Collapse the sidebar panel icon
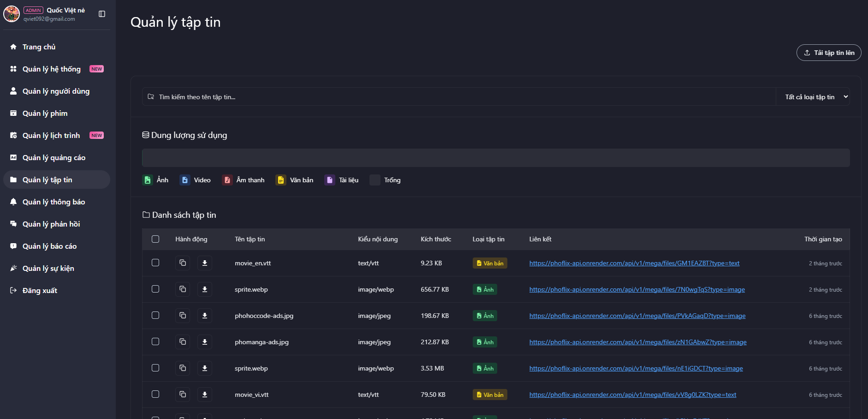 coord(102,14)
